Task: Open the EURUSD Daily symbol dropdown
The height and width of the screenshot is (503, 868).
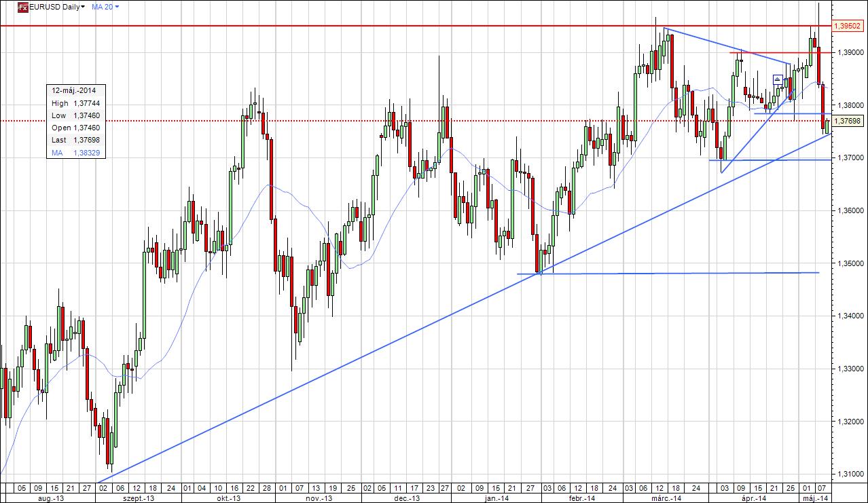Action: [57, 7]
